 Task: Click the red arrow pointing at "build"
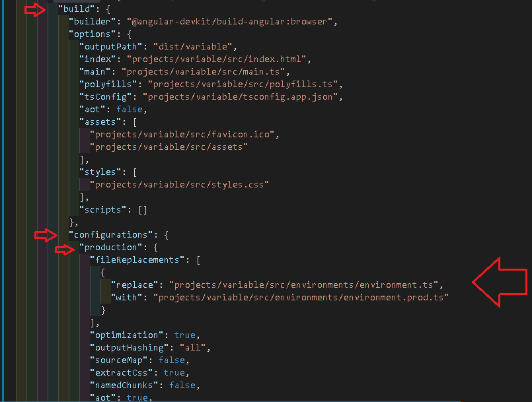pyautogui.click(x=35, y=10)
